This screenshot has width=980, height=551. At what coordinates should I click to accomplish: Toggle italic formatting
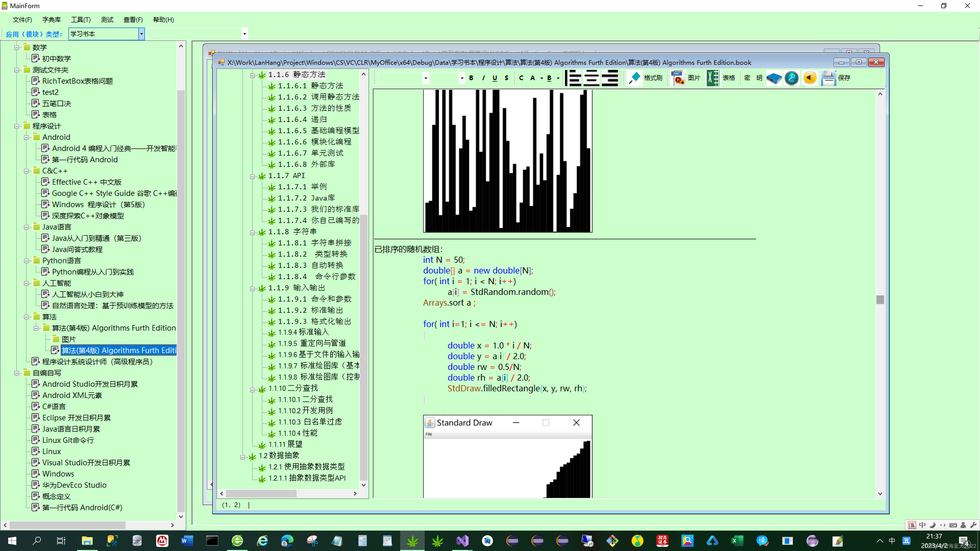coord(484,78)
